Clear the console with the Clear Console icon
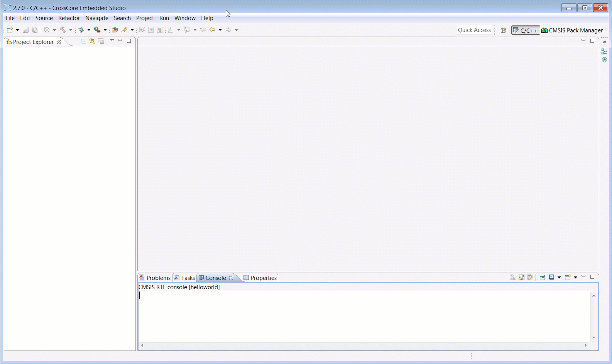The height and width of the screenshot is (364, 612). tap(512, 277)
